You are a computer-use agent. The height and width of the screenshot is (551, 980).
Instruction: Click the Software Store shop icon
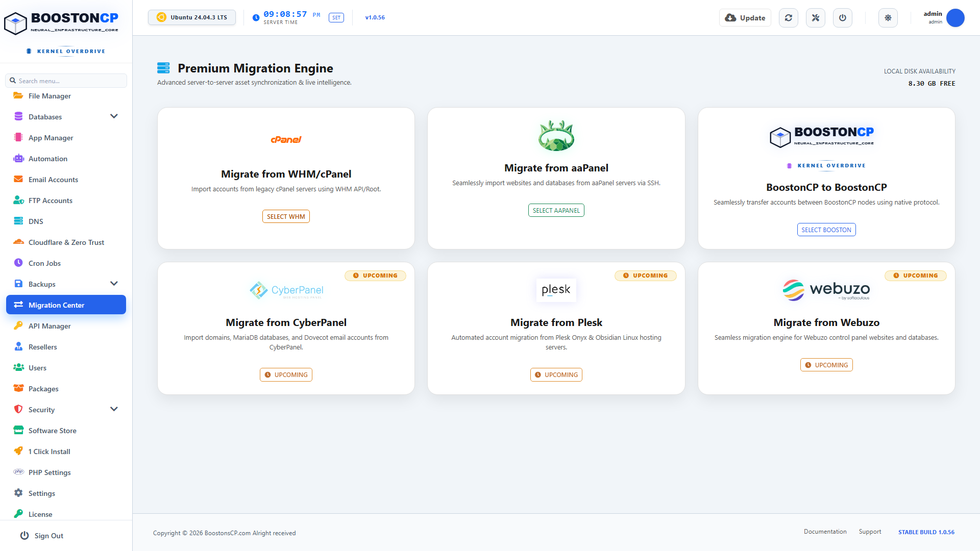(x=18, y=430)
